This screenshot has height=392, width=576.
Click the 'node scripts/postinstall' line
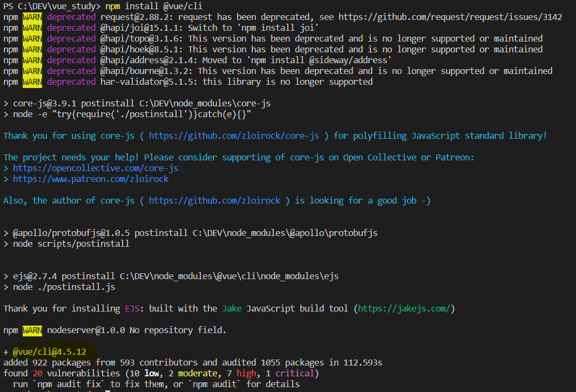tap(66, 244)
